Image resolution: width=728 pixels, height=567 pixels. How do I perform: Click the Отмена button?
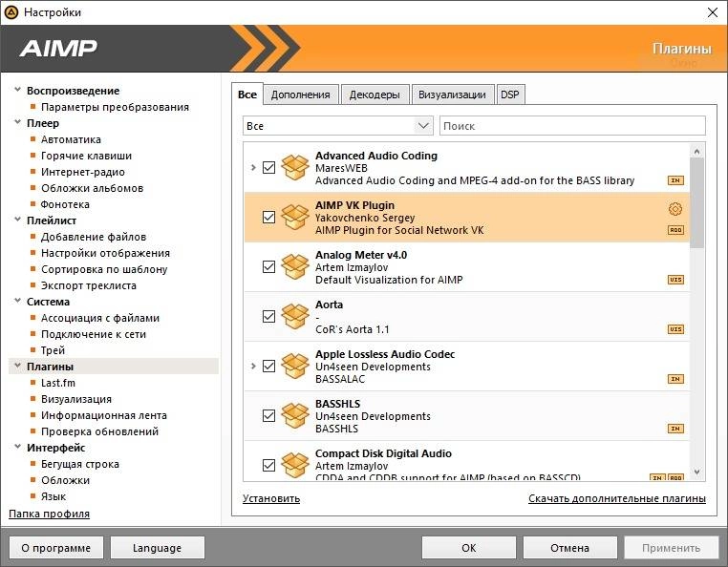coord(570,548)
